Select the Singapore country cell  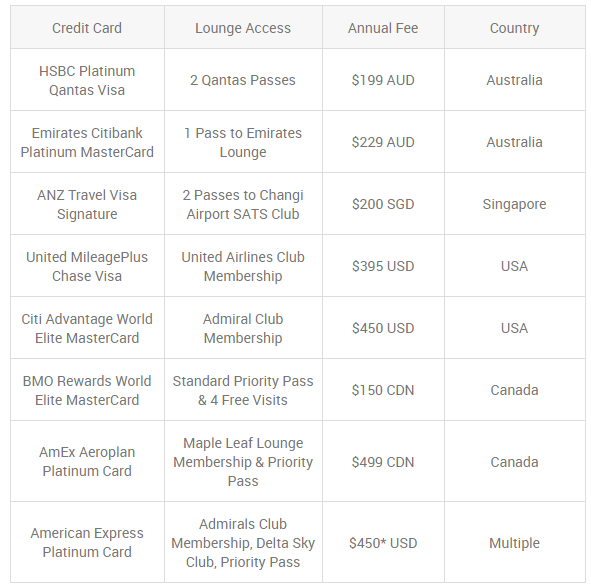coord(514,204)
